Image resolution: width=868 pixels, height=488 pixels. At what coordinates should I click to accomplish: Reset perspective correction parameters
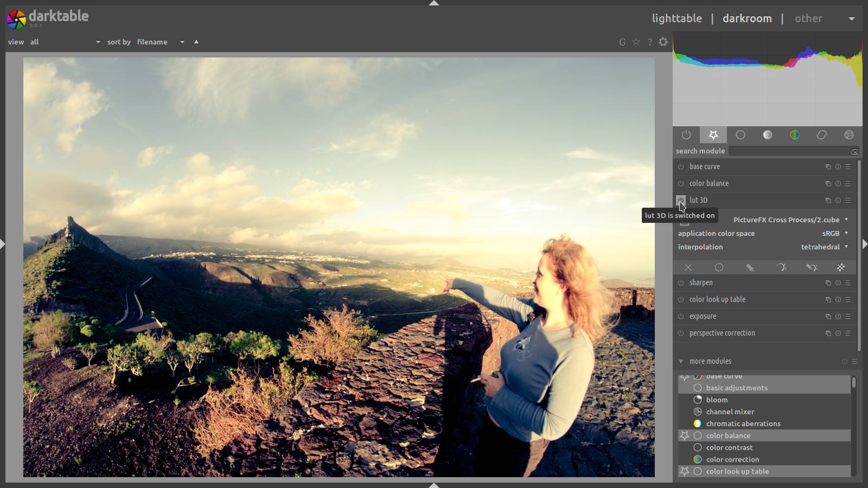pos(838,333)
